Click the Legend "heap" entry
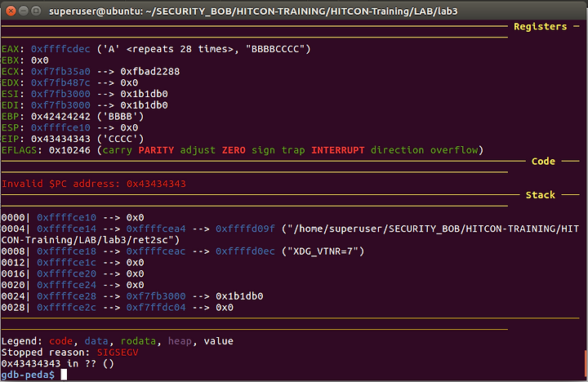 point(180,341)
